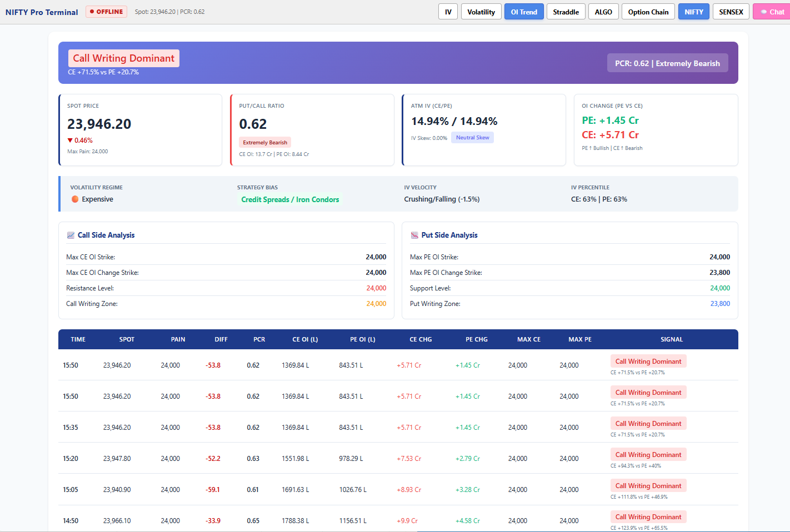Click the orange Expensive regime indicator dot
790x532 pixels.
pyautogui.click(x=75, y=199)
